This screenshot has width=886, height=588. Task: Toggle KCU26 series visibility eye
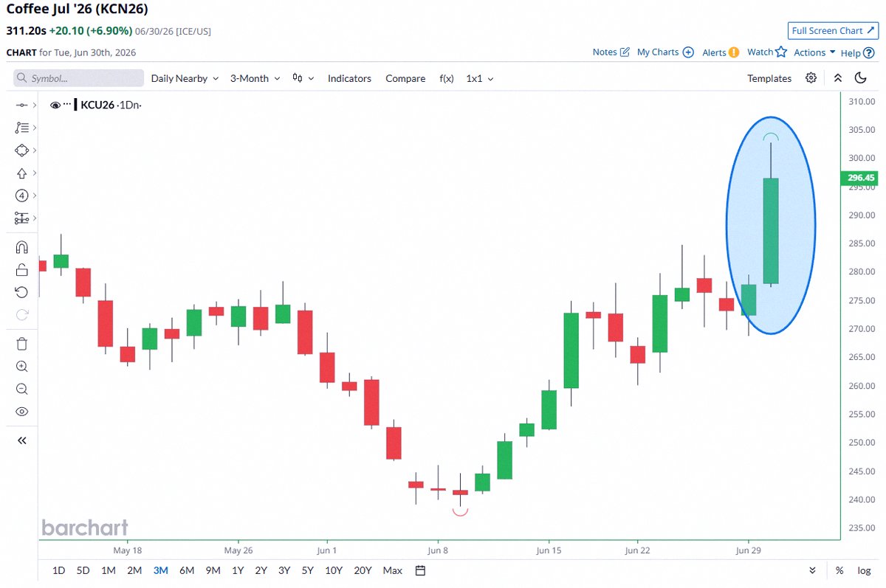[55, 106]
